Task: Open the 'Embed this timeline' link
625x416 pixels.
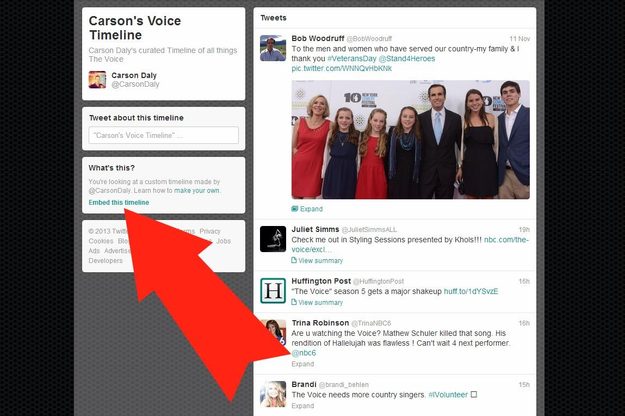Action: [119, 202]
